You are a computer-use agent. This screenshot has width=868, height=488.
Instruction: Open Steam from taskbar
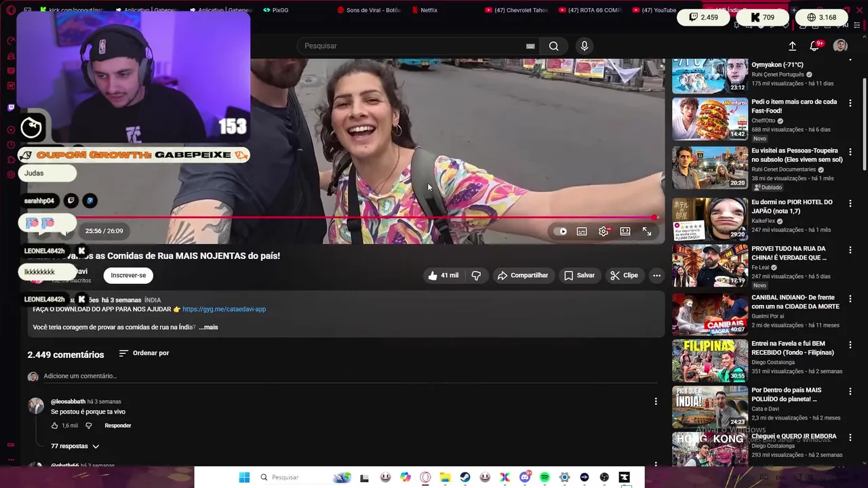pyautogui.click(x=465, y=477)
